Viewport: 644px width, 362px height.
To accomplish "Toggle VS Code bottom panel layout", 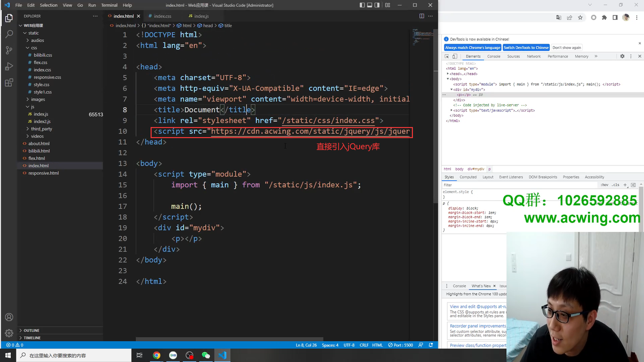I will tap(370, 5).
